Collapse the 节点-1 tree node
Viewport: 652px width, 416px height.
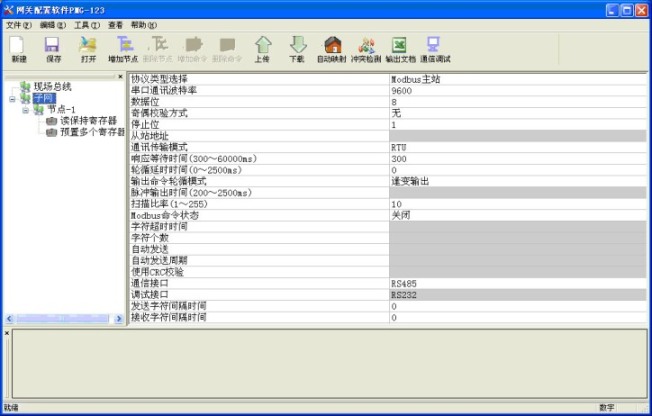coord(25,109)
